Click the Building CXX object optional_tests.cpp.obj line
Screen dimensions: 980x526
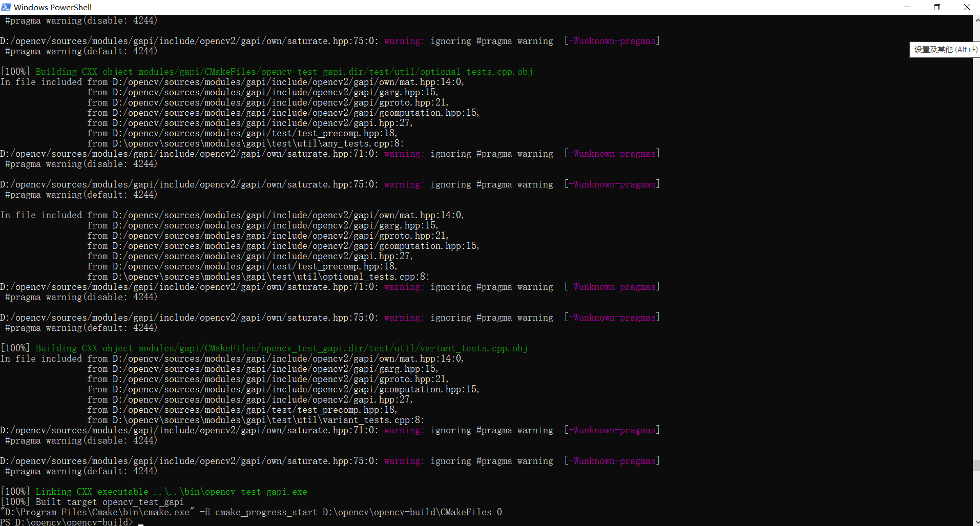pyautogui.click(x=266, y=71)
